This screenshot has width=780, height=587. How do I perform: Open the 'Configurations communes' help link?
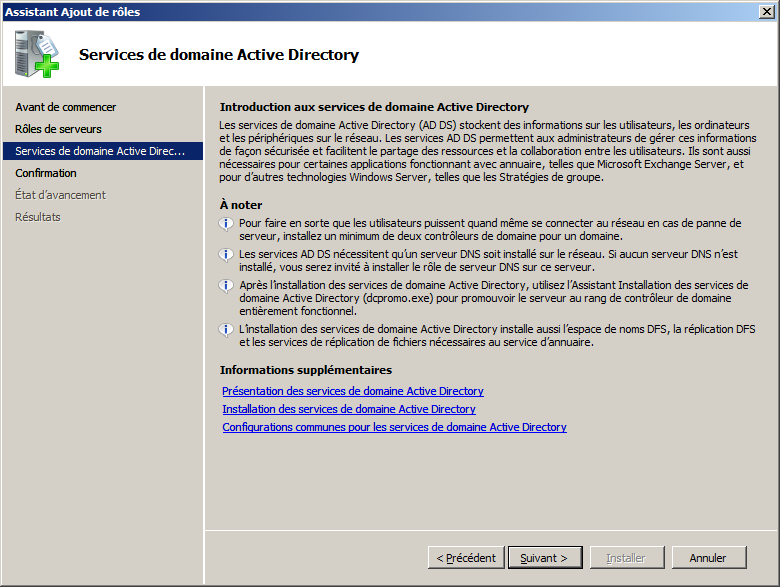click(394, 427)
